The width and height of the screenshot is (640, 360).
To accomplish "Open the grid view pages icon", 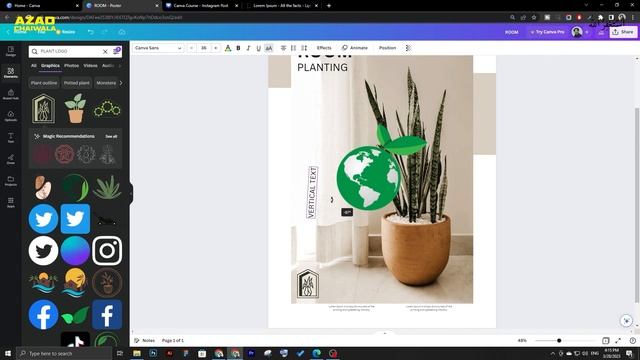I will (x=606, y=340).
